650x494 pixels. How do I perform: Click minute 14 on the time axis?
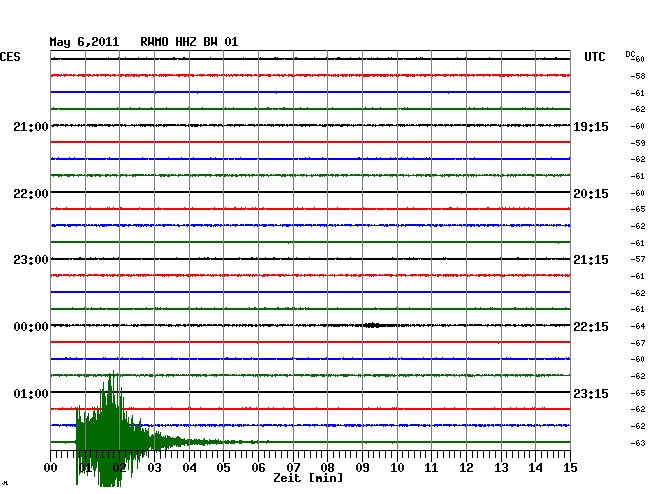pos(535,468)
